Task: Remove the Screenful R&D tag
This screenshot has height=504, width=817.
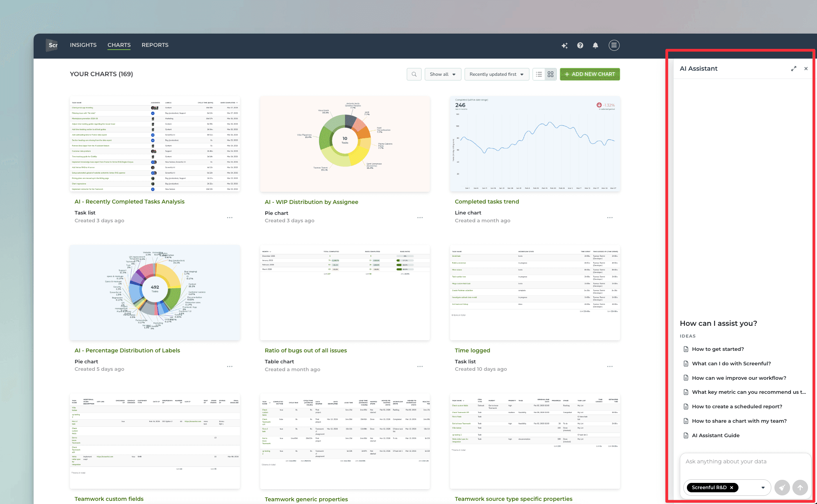Action: tap(731, 488)
